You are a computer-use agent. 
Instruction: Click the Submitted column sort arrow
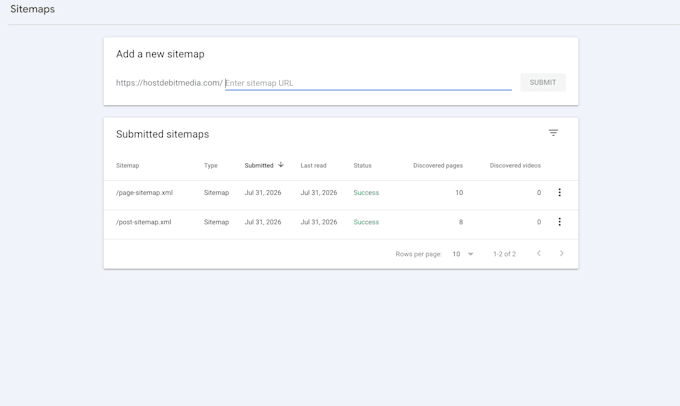[x=281, y=165]
